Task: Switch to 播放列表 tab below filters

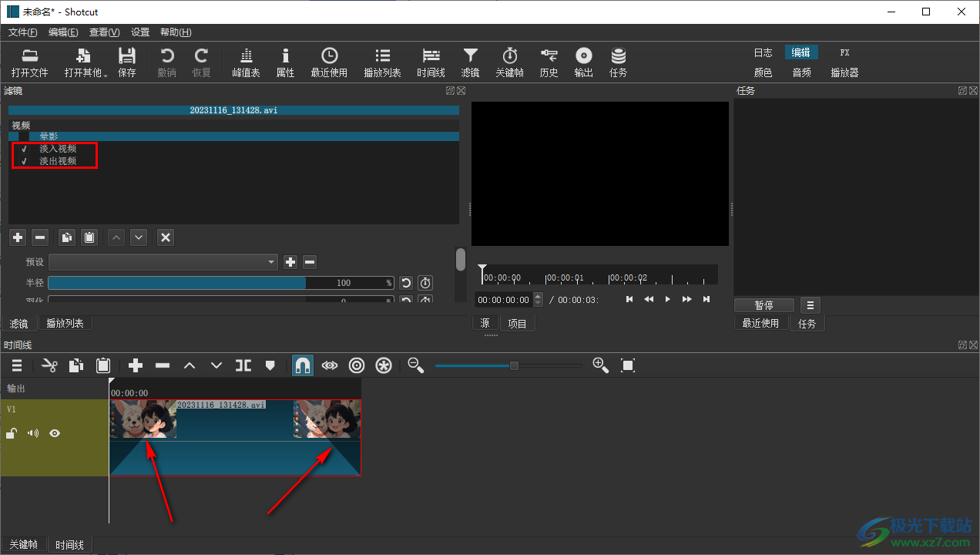Action: pos(65,324)
